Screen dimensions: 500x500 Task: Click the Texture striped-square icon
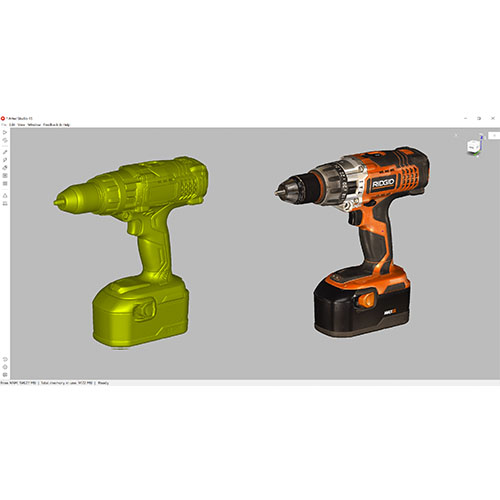pyautogui.click(x=5, y=183)
